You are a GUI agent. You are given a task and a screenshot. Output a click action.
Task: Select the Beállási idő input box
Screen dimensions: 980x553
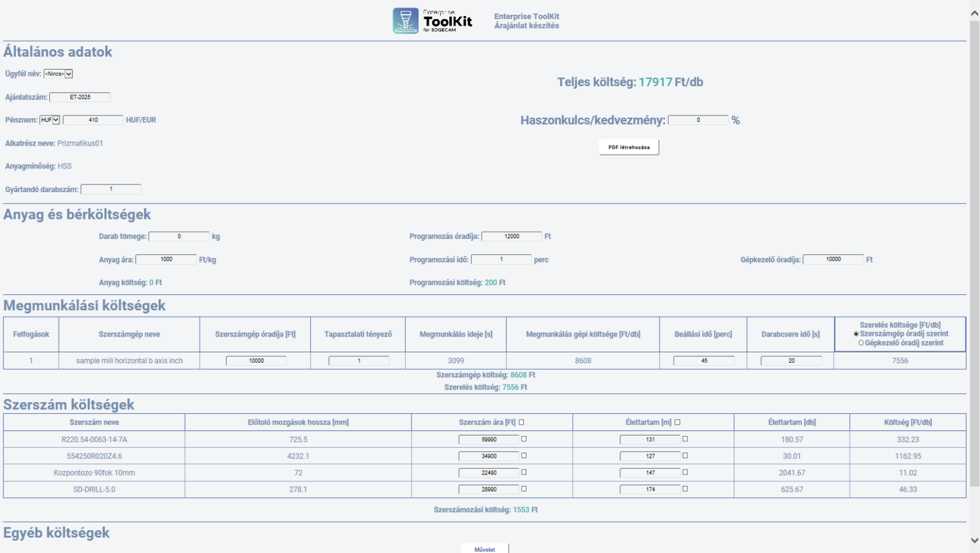pyautogui.click(x=702, y=360)
